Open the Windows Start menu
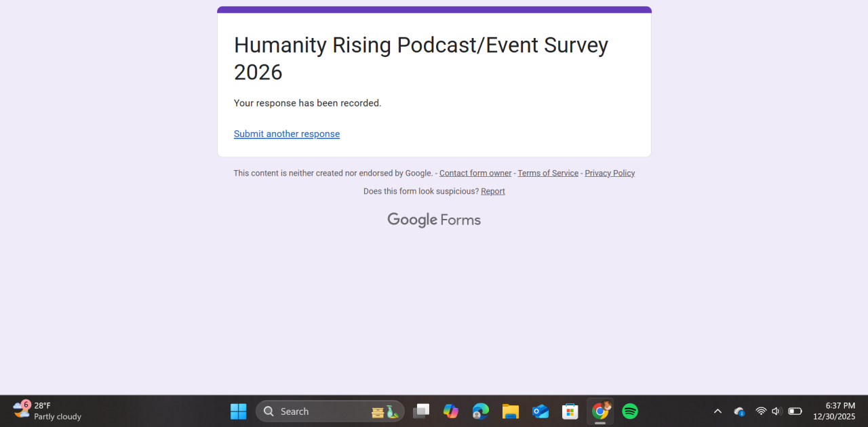Viewport: 868px width, 427px height. pos(239,411)
